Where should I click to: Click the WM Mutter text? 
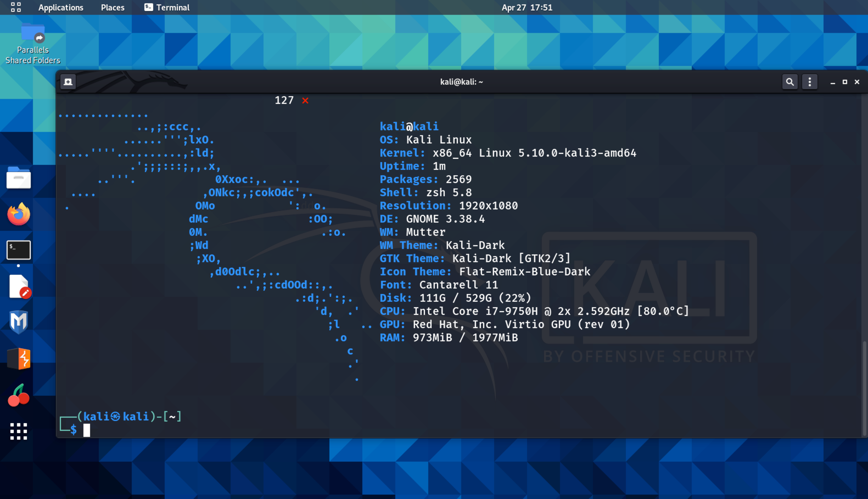(x=412, y=232)
